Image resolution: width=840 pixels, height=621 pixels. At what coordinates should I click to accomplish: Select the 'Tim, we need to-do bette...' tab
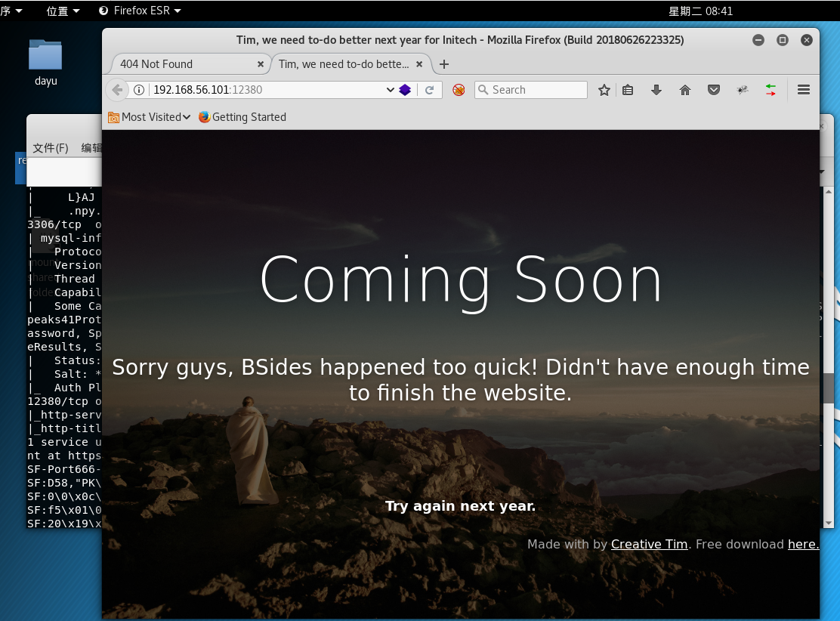coord(351,64)
